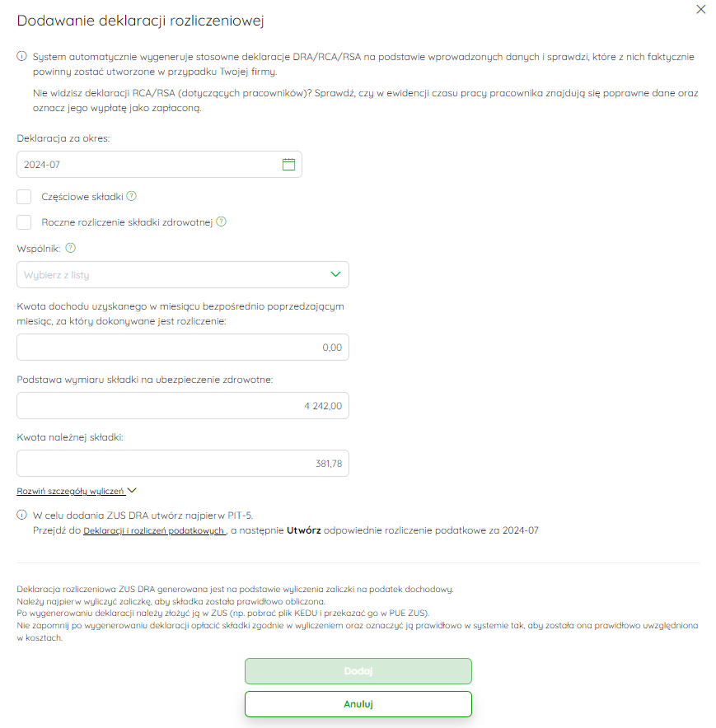716x728 pixels.
Task: Enable the Częściowe składki checkbox
Action: [x=24, y=196]
